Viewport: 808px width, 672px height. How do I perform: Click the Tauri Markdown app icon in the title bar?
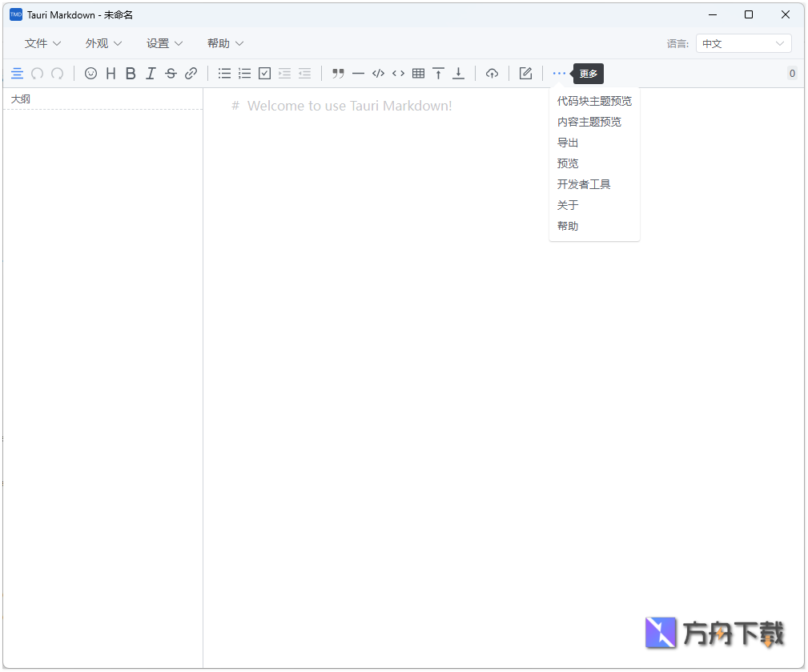(x=16, y=15)
